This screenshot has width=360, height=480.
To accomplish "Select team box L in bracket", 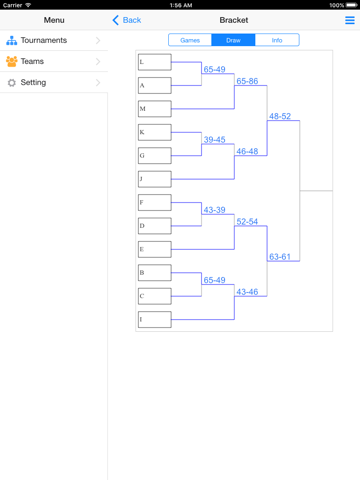I will (x=155, y=62).
